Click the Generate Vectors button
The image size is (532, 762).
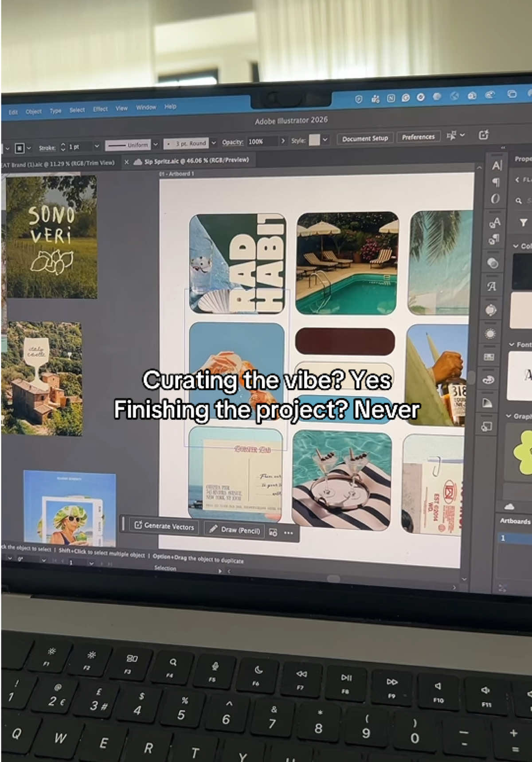164,526
